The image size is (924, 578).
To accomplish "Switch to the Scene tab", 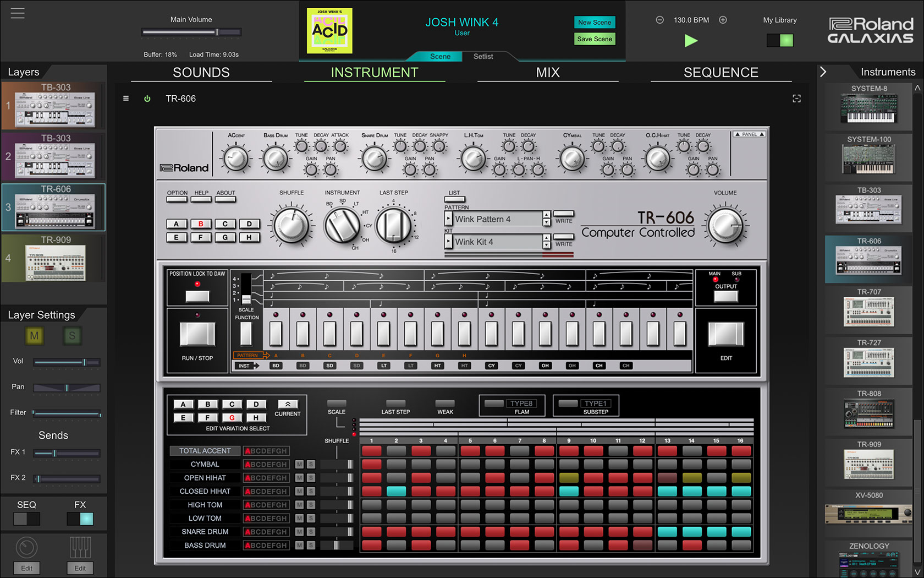I will pyautogui.click(x=440, y=56).
